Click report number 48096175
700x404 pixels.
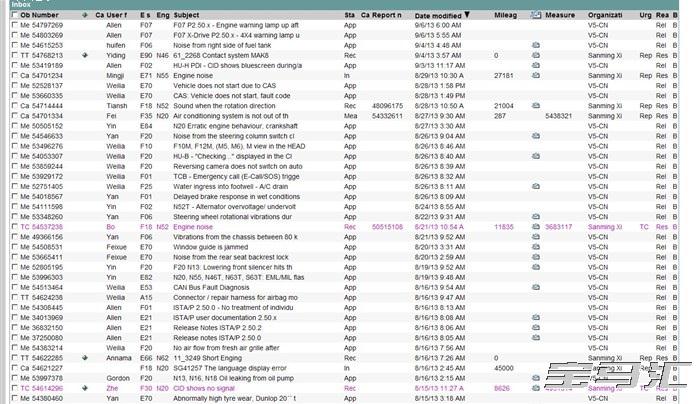point(387,106)
